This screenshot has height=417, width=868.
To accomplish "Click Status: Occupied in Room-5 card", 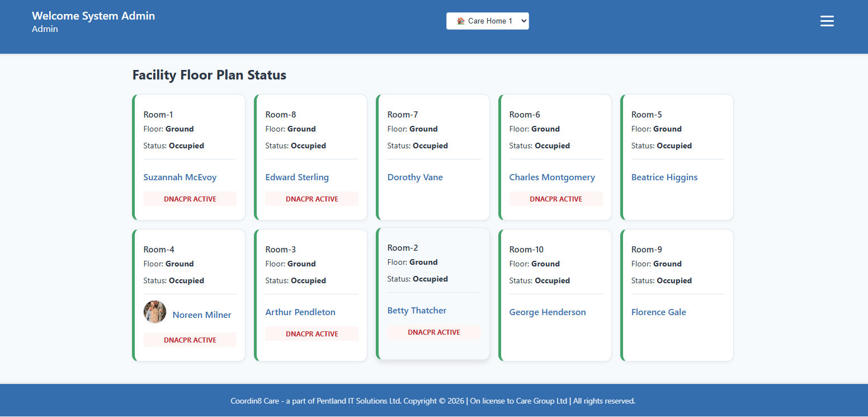I will click(662, 146).
